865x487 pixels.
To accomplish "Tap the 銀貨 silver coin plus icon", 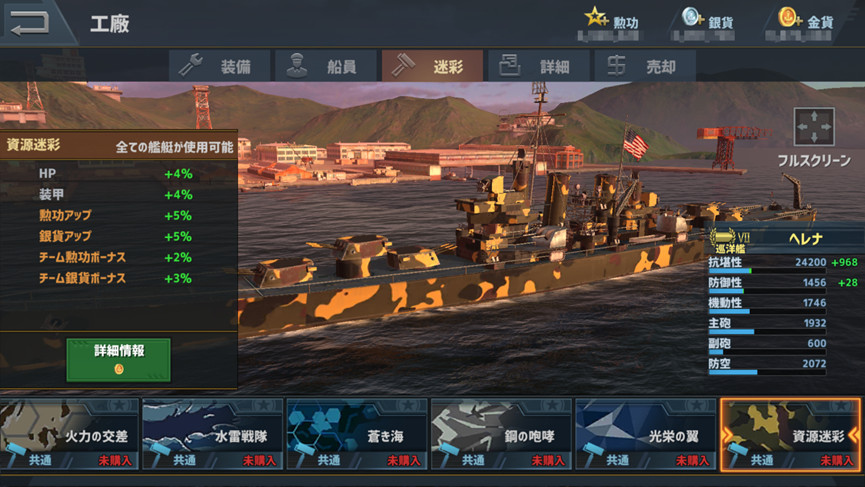I will (x=692, y=17).
